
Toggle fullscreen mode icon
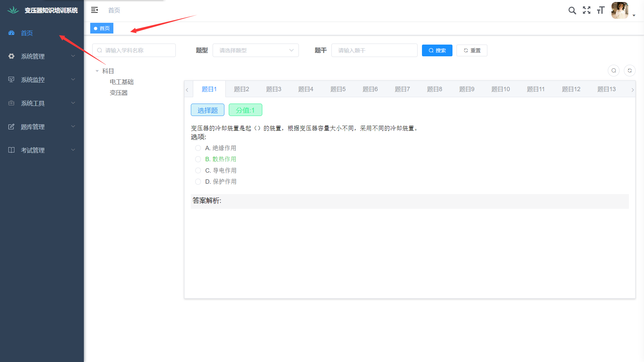pyautogui.click(x=587, y=10)
